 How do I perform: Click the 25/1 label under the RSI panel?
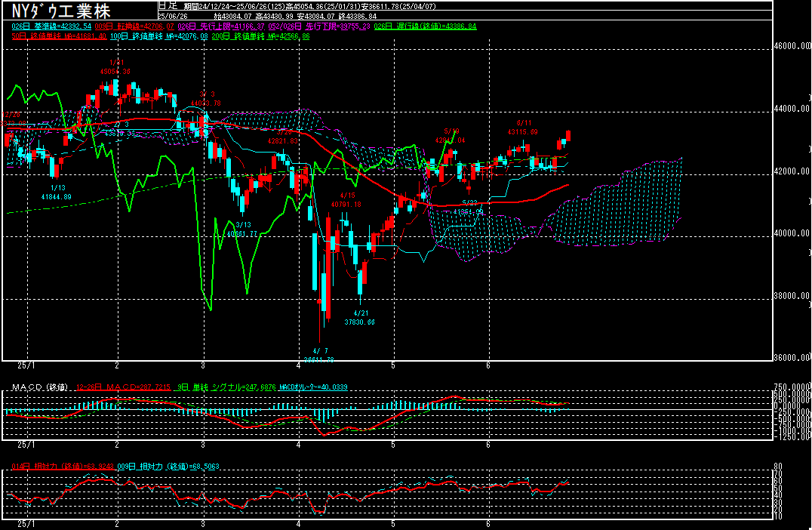click(x=26, y=524)
